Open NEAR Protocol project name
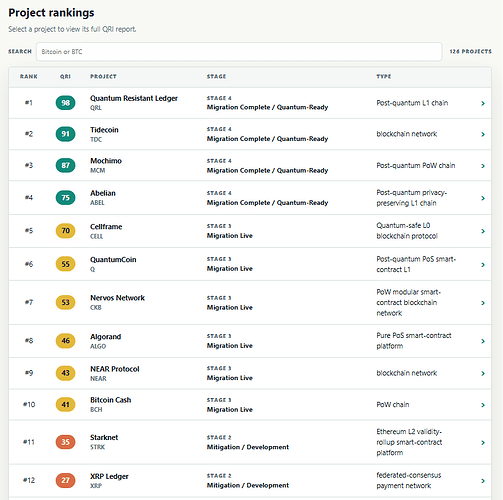Screen dimensions: 503x500 (115, 369)
